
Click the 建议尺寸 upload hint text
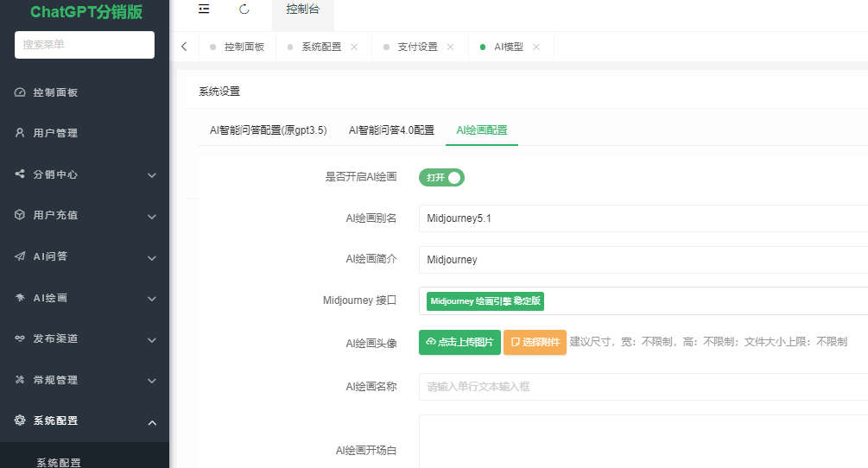click(x=708, y=342)
